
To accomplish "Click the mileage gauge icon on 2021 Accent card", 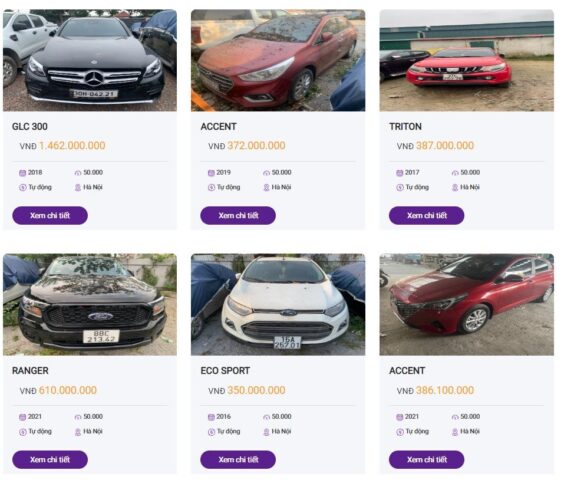I will coord(455,417).
